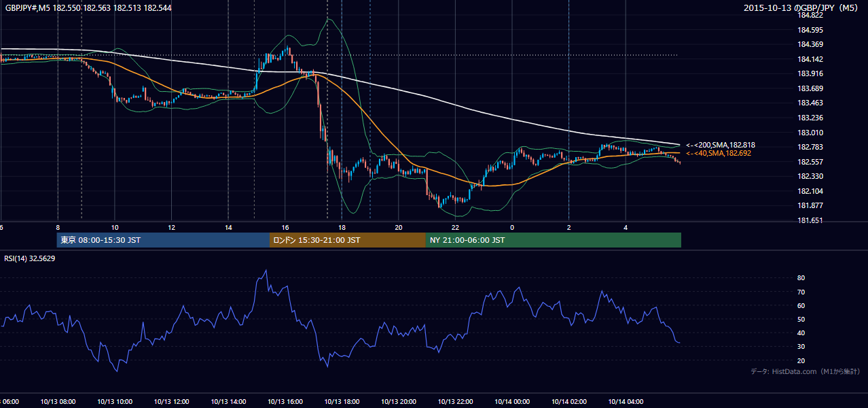Click the RSI 30 level label

pyautogui.click(x=801, y=347)
